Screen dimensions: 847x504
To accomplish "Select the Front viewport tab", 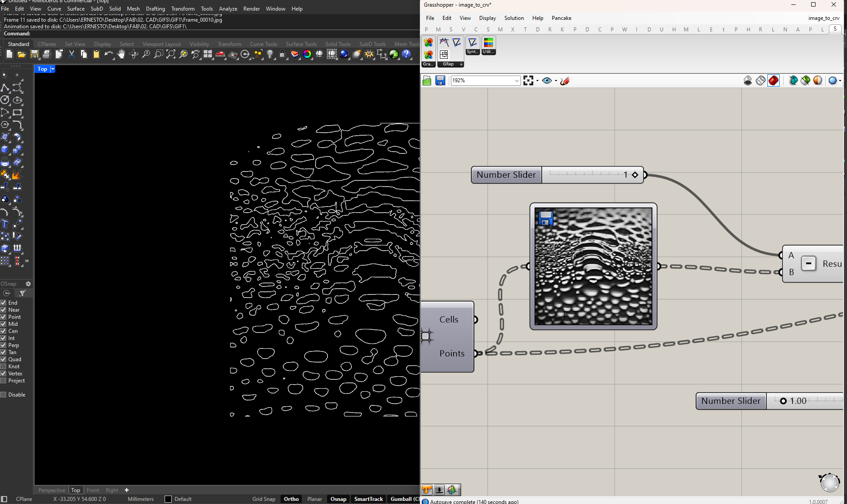I will (93, 490).
